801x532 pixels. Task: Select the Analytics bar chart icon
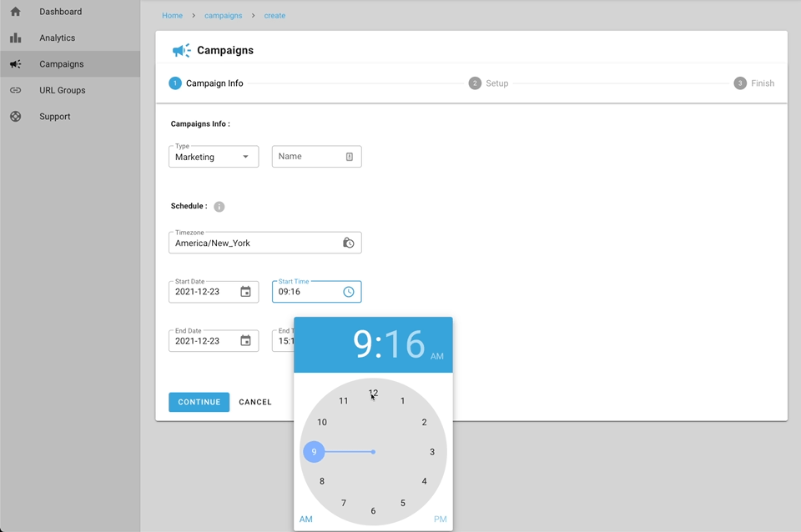click(x=15, y=38)
